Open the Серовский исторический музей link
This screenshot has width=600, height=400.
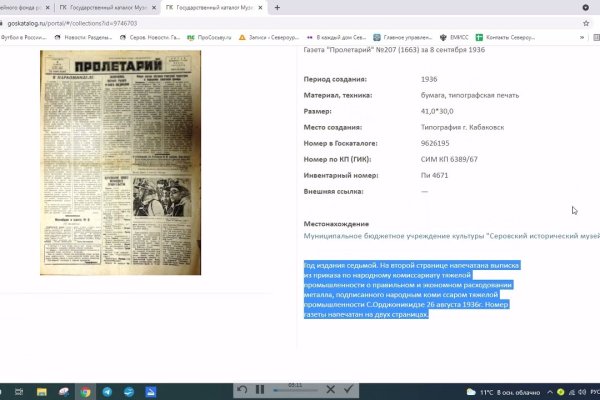tap(450, 236)
